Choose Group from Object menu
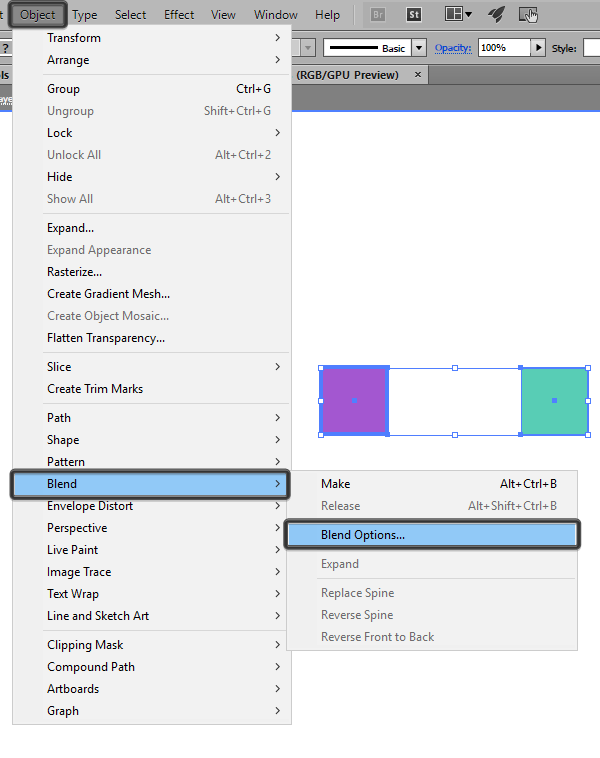This screenshot has height=758, width=600. click(152, 89)
